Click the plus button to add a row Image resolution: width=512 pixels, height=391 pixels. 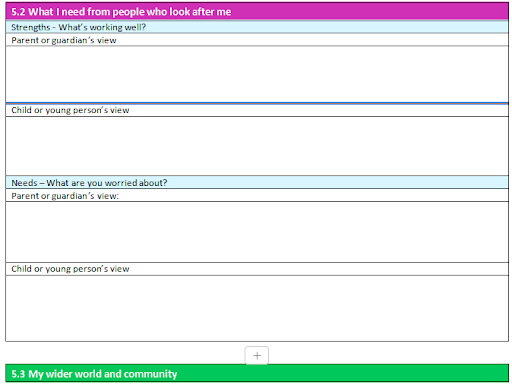coord(256,355)
